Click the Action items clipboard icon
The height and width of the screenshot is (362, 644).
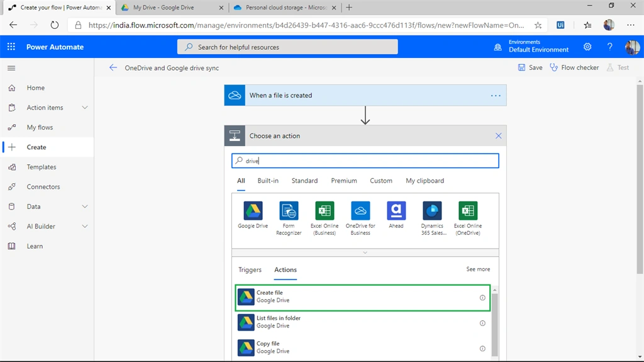[12, 108]
